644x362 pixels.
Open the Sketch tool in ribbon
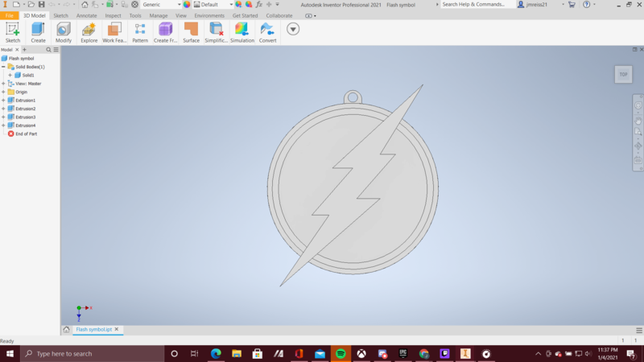[12, 32]
